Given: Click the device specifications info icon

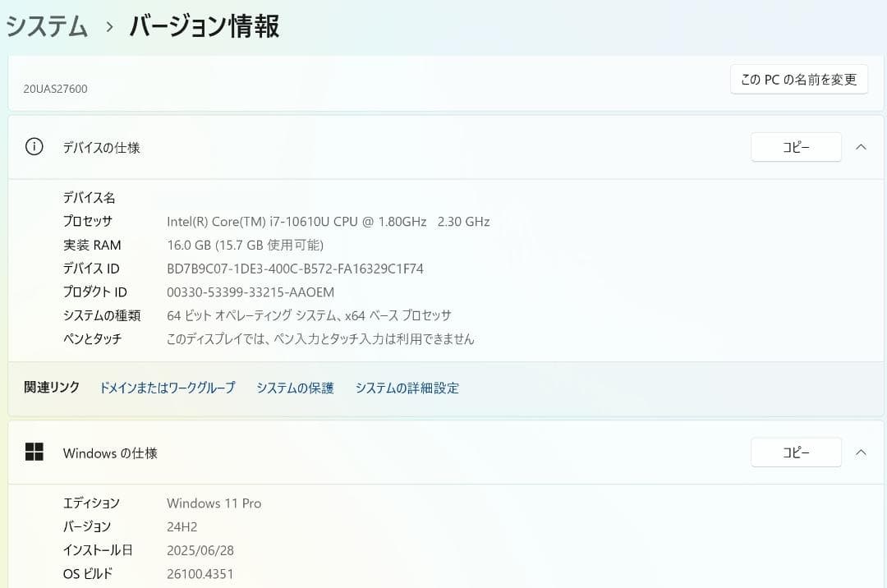Looking at the screenshot, I should pos(33,146).
